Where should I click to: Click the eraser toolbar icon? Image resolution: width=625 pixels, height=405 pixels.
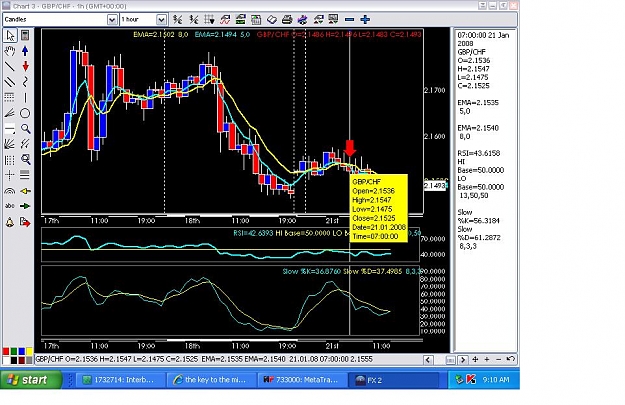(x=271, y=19)
